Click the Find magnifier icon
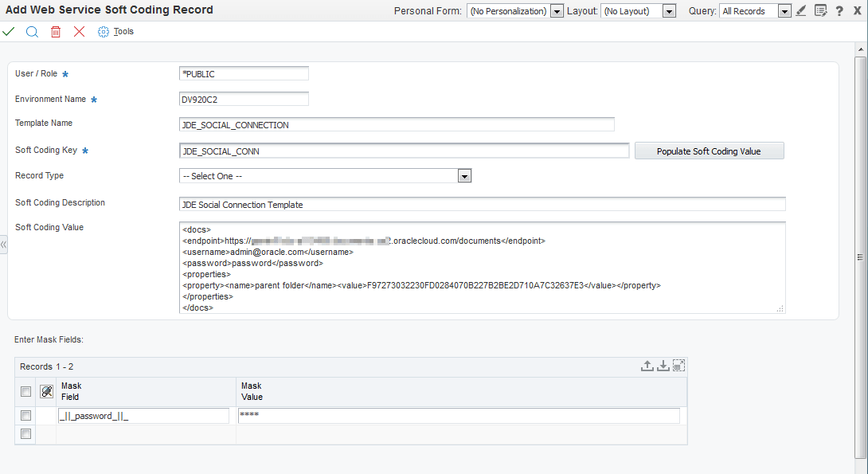 pyautogui.click(x=32, y=32)
